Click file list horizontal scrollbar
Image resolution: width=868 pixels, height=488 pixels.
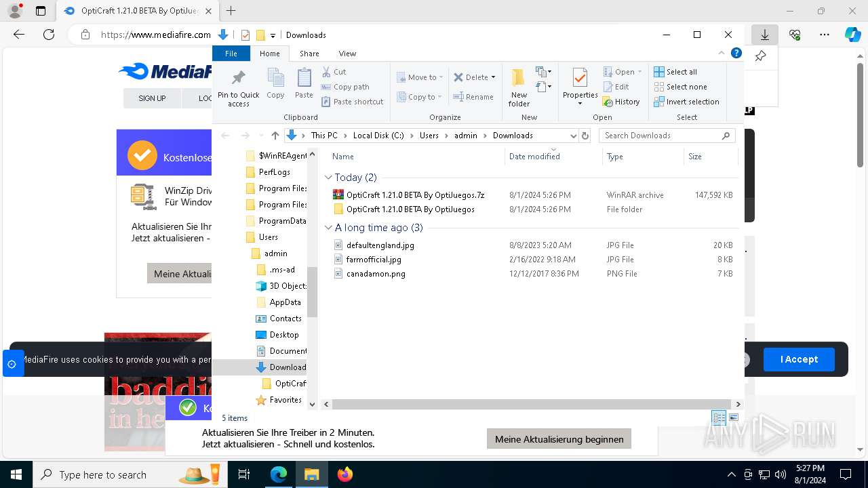[532, 404]
